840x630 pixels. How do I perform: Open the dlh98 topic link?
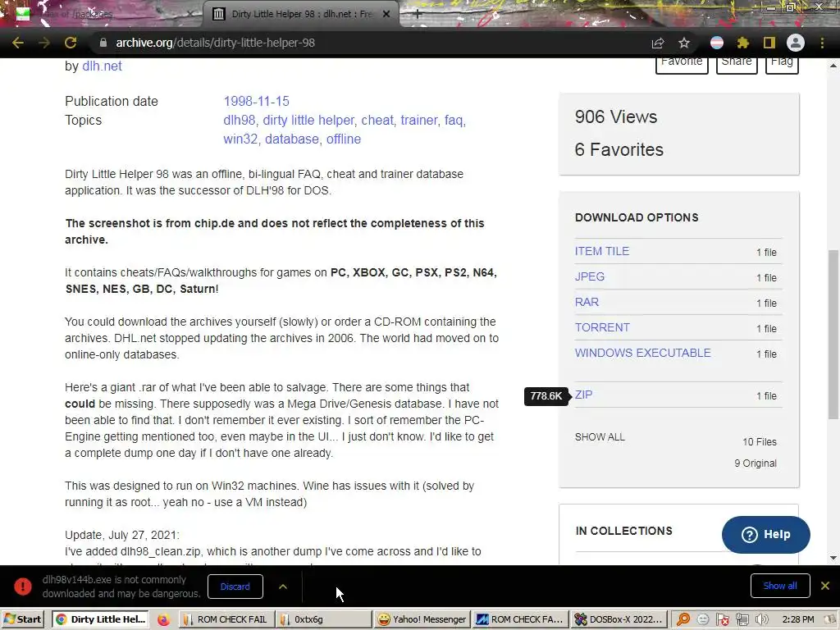pyautogui.click(x=239, y=120)
